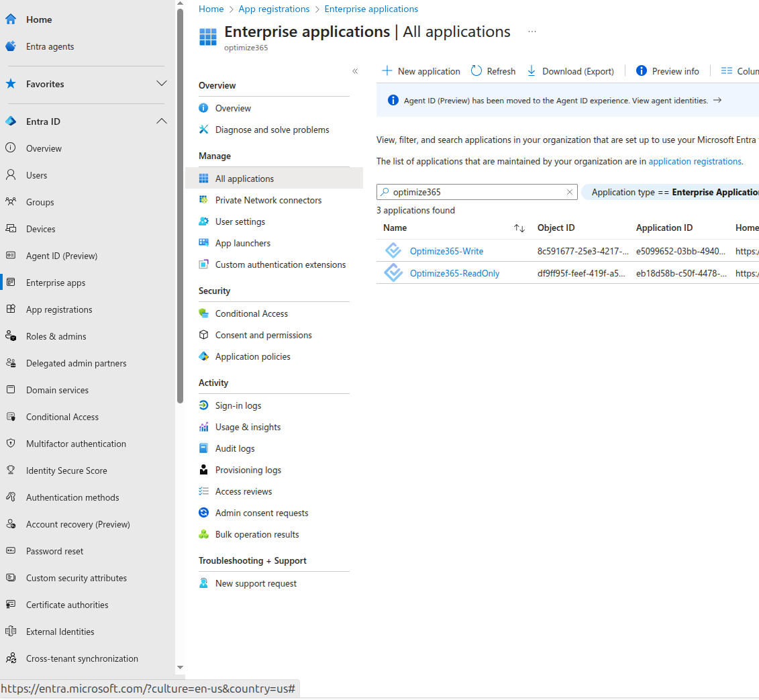Collapse the Entra ID navigation section
The width and height of the screenshot is (759, 700).
pos(162,121)
